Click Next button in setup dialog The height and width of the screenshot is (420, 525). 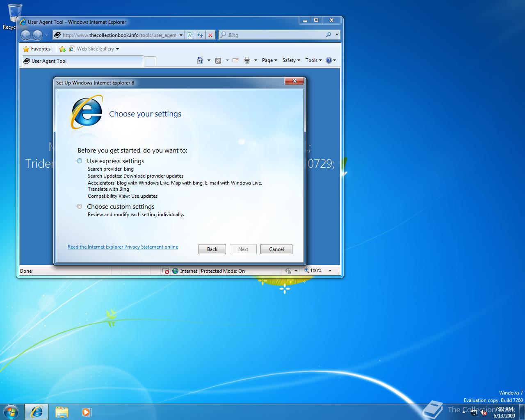243,249
